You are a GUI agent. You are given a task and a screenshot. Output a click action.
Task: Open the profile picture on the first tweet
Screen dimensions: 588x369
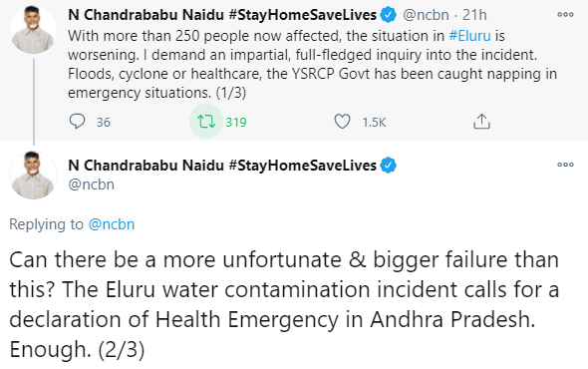click(x=33, y=29)
